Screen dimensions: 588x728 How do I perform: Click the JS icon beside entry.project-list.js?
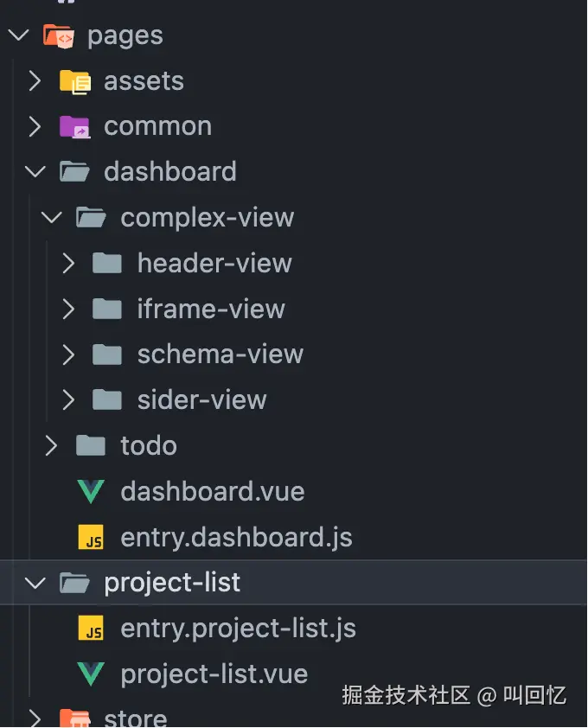click(91, 629)
